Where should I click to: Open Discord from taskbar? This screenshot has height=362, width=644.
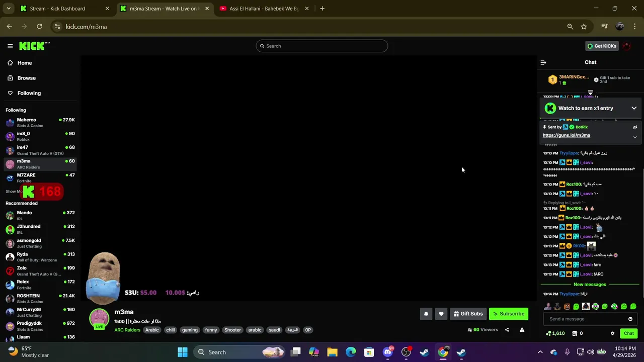click(x=387, y=352)
